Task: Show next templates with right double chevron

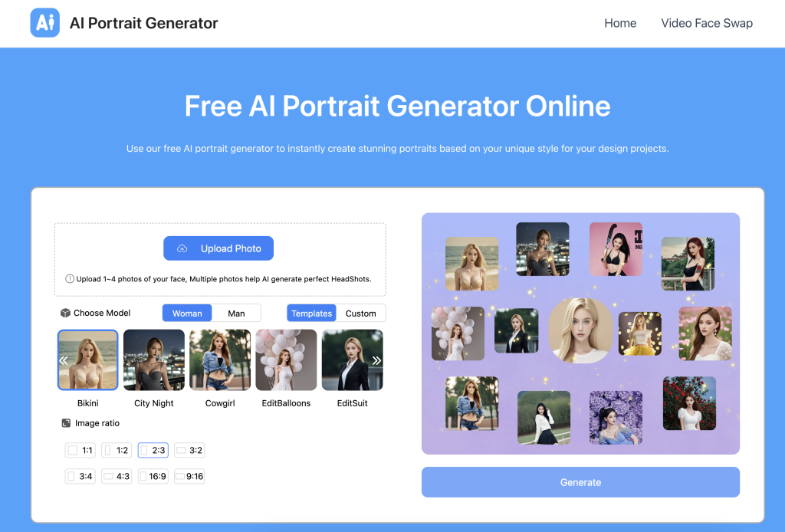Action: (x=376, y=360)
